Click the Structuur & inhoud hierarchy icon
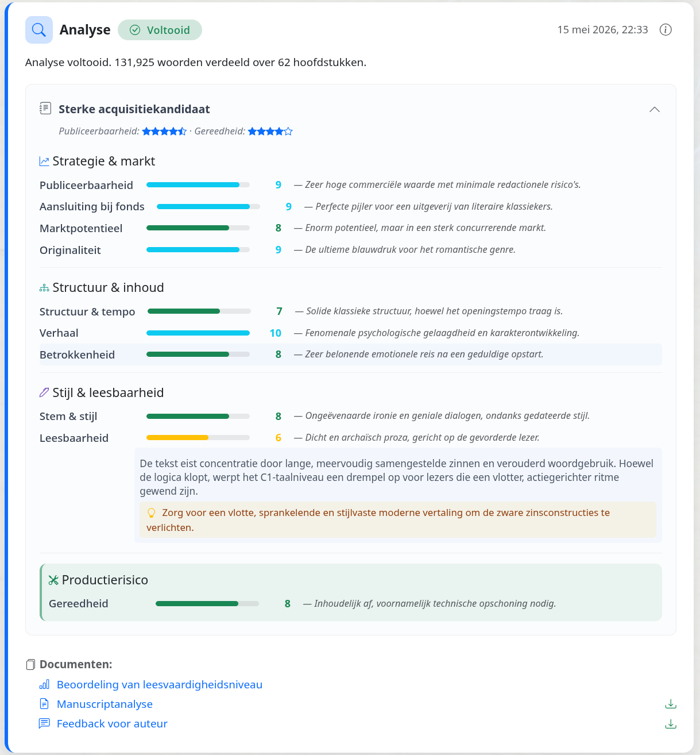The image size is (700, 755). coord(44,288)
